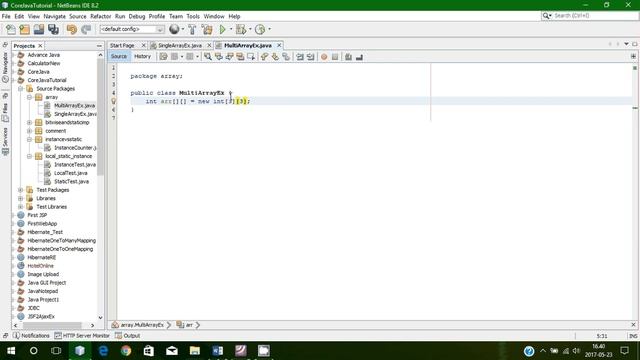This screenshot has width=640, height=360.
Task: Expand the bitwiseandstaticmp package
Action: (29, 122)
